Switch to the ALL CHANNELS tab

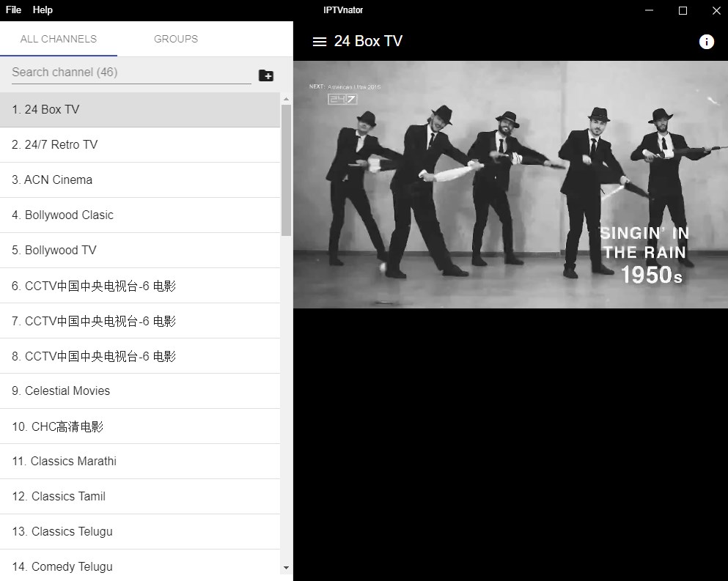pyautogui.click(x=59, y=39)
